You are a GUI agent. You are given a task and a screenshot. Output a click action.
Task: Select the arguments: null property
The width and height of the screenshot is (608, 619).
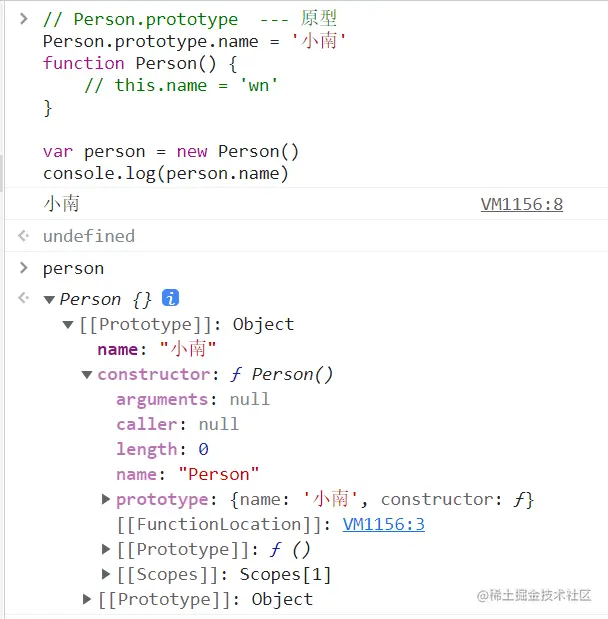click(193, 400)
